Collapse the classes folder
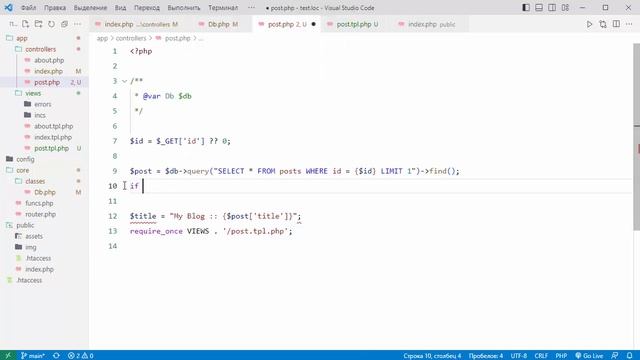Viewport: 640px width, 360px height. (x=35, y=181)
